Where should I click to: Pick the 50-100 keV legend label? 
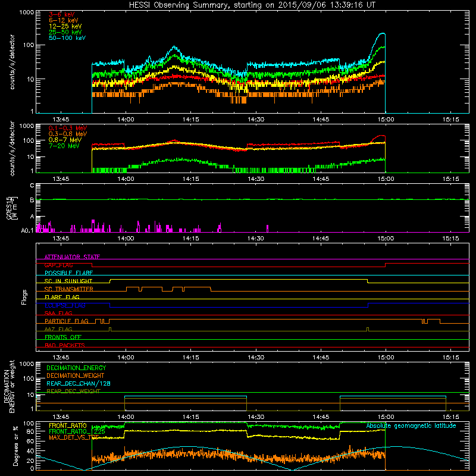coord(67,38)
